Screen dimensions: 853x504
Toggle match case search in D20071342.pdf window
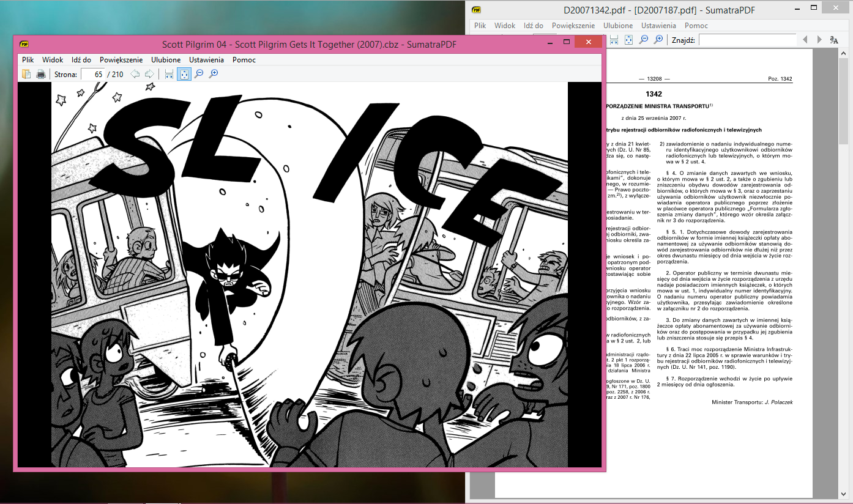[x=834, y=40]
